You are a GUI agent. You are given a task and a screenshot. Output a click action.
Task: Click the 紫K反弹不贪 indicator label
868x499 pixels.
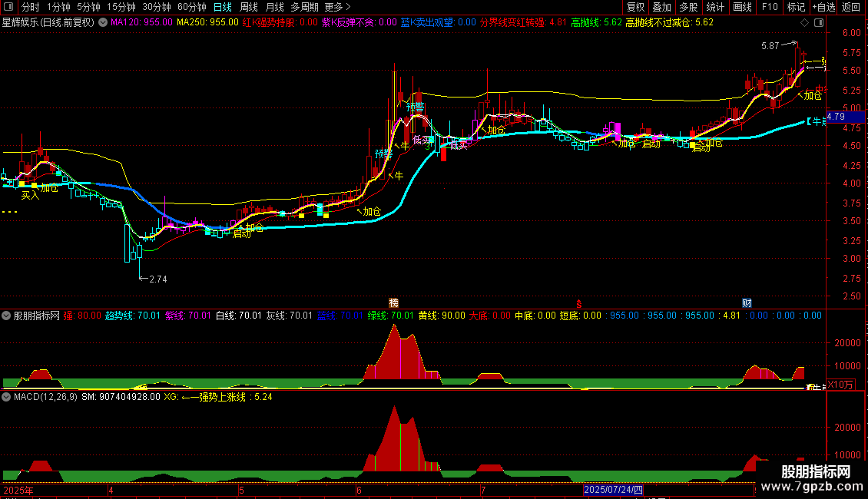pyautogui.click(x=359, y=23)
